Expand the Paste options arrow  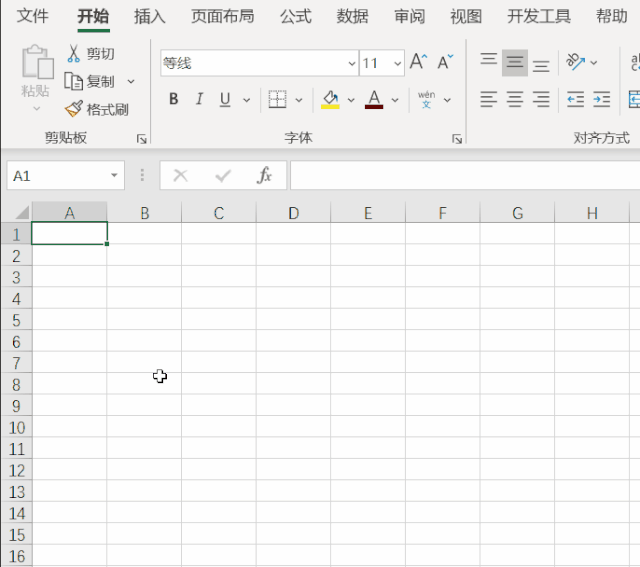37,109
